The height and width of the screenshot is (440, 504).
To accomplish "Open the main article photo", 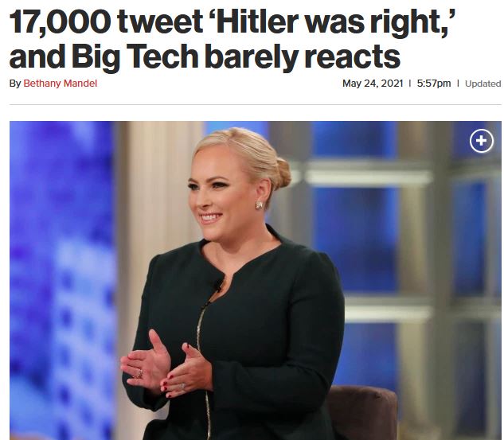I will [256, 280].
